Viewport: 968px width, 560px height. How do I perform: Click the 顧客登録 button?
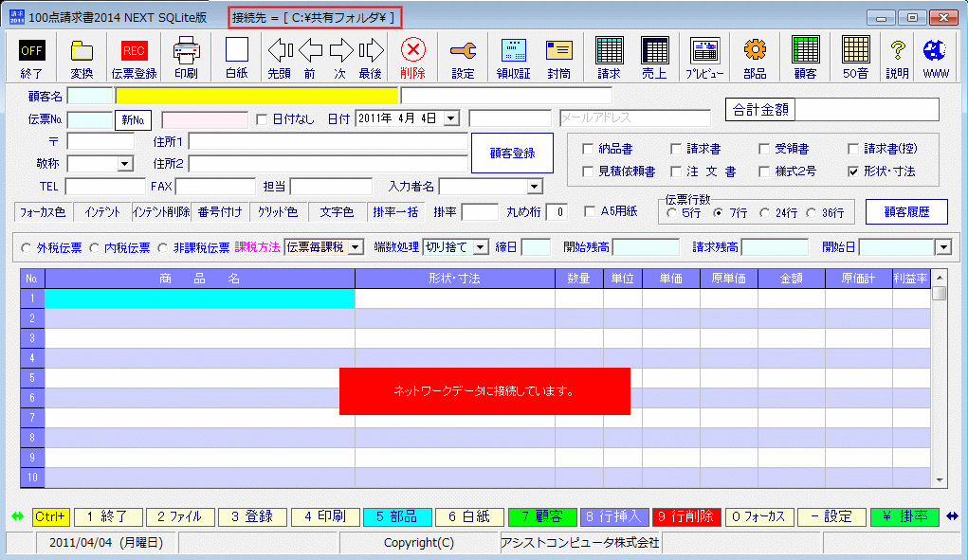(x=511, y=153)
